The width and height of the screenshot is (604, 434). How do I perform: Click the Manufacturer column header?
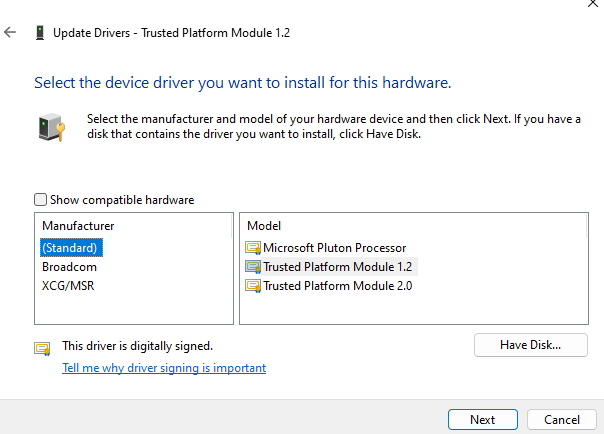(78, 226)
